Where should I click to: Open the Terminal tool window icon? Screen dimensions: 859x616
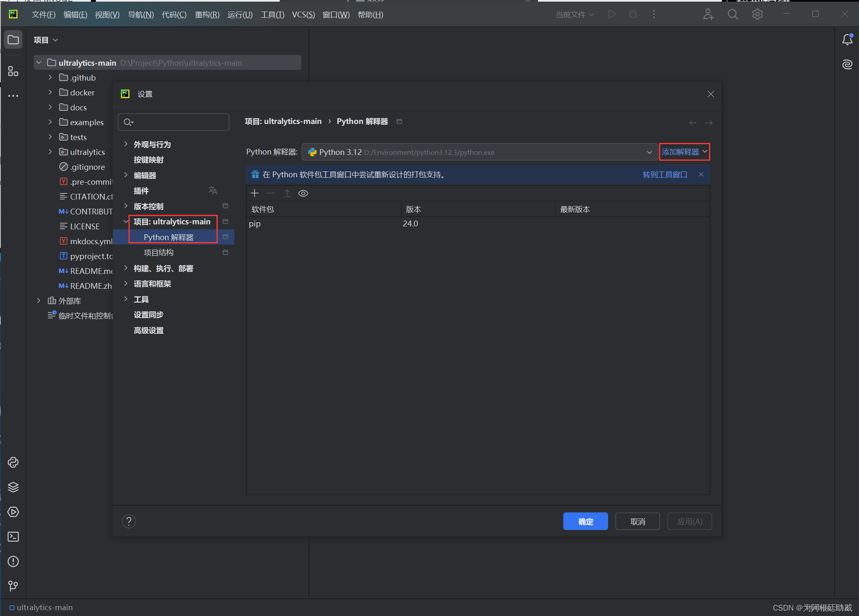point(13,537)
